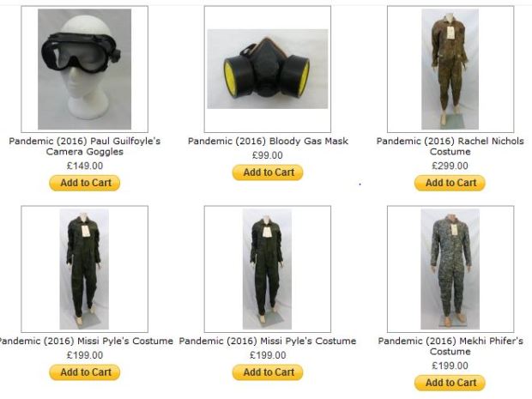Add the Bloody Gas Mask to cart
This screenshot has height=399, width=532.
(268, 172)
